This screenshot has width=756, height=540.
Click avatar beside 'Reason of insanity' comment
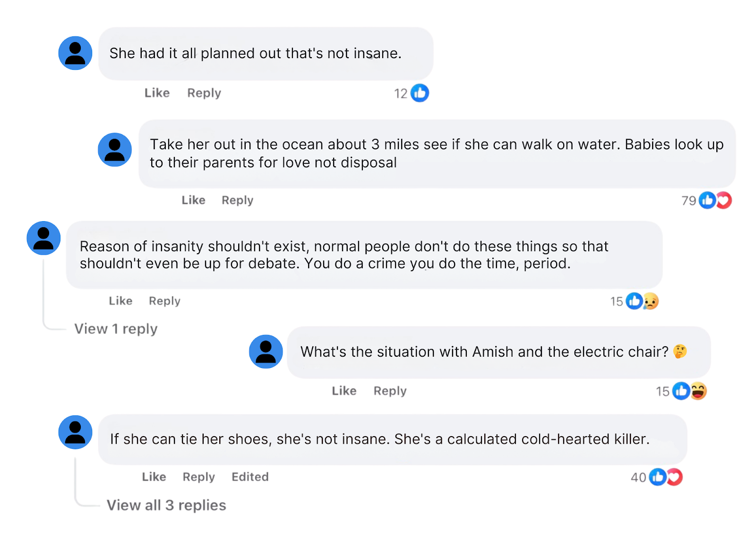[x=43, y=238]
